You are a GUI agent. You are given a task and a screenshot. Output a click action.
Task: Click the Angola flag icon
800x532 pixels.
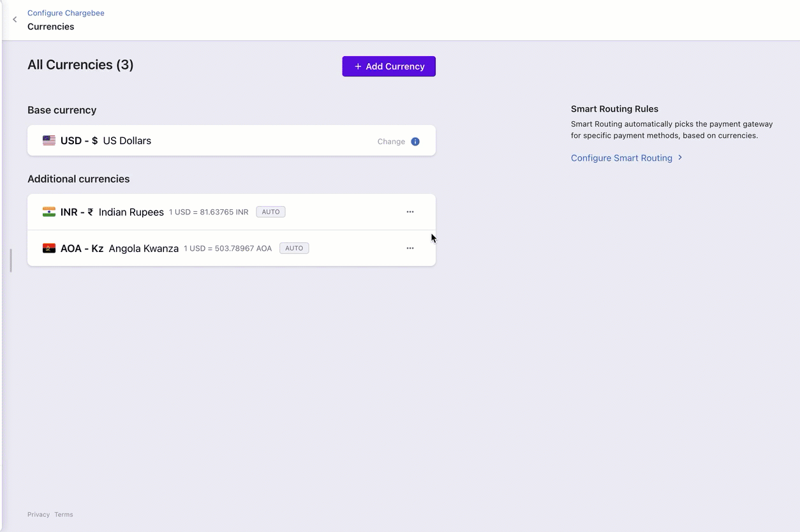49,248
